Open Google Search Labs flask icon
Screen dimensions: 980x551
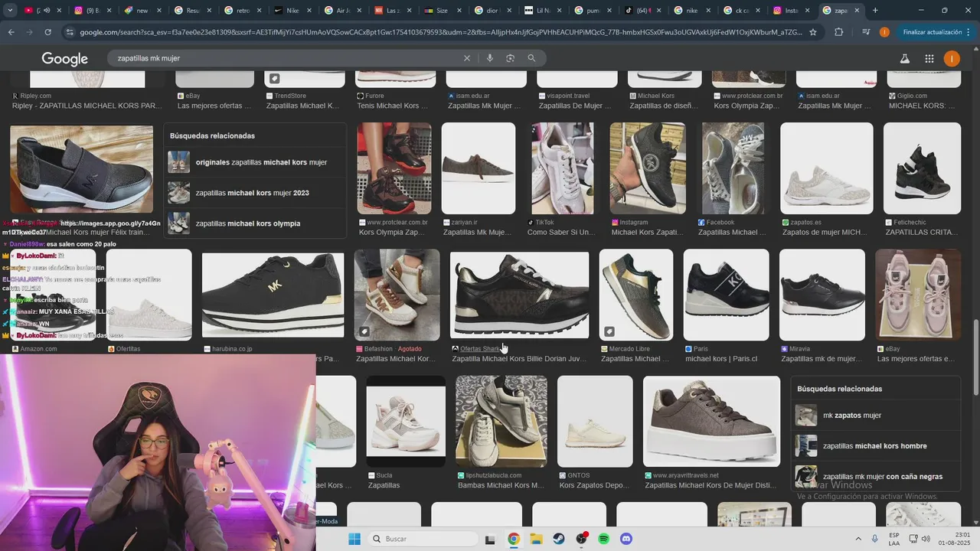904,58
